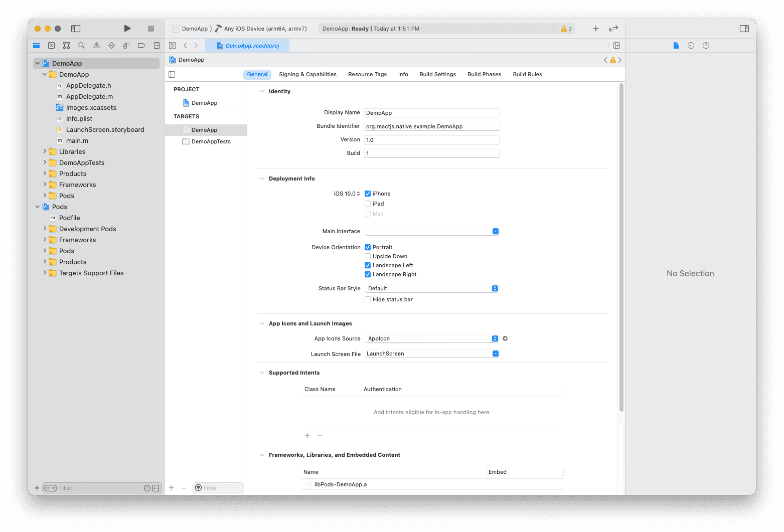Screen dimensions: 784x532
Task: Go back with the editor back chevron
Action: coord(185,46)
